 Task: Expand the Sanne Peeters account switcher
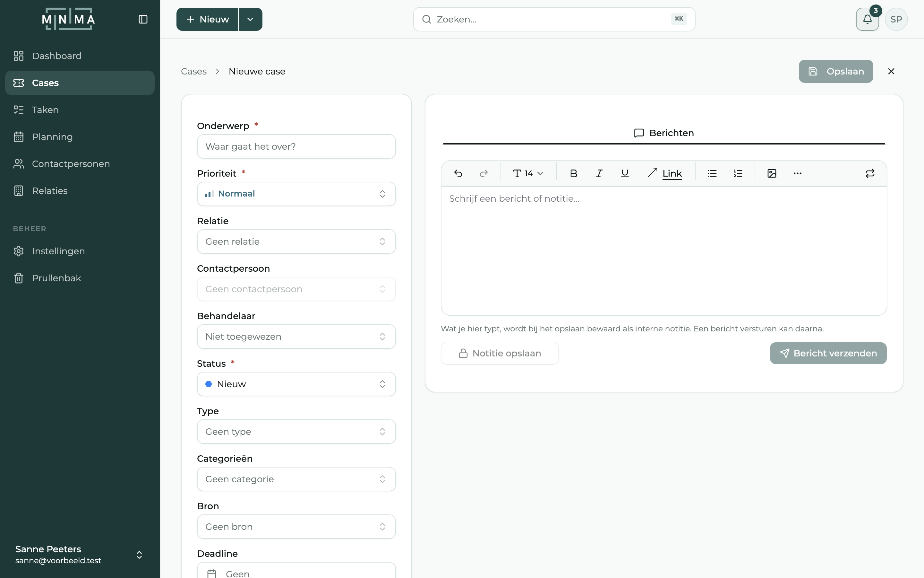[80, 555]
